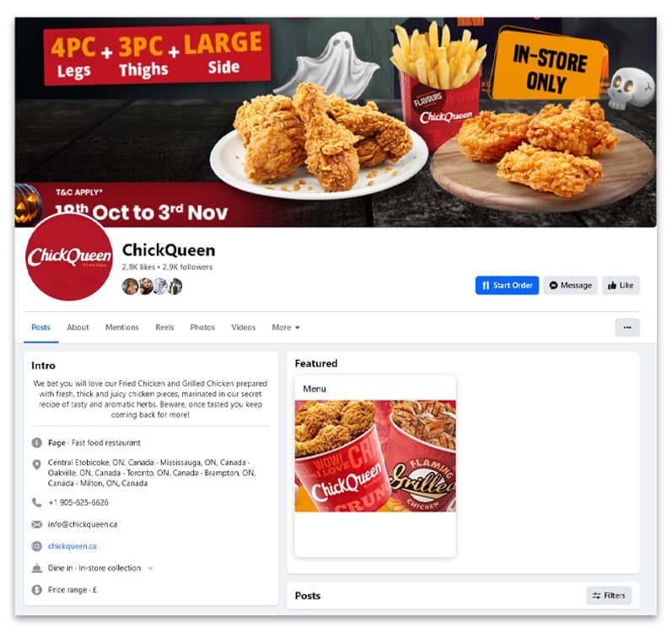The image size is (672, 633).
Task: Click the email envelope icon
Action: [37, 524]
